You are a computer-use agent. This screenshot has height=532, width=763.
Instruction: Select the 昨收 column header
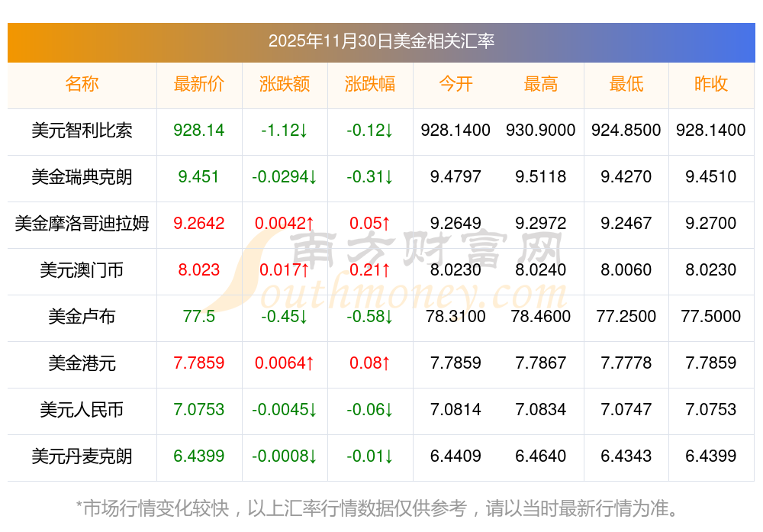tap(711, 84)
